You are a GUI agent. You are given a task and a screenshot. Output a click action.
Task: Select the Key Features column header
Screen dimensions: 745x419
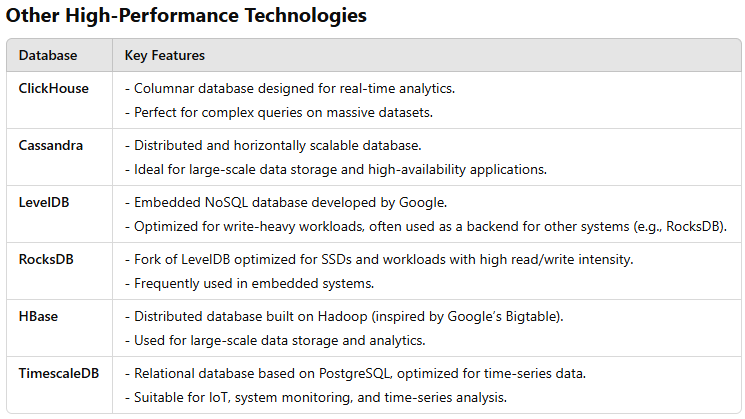click(164, 56)
